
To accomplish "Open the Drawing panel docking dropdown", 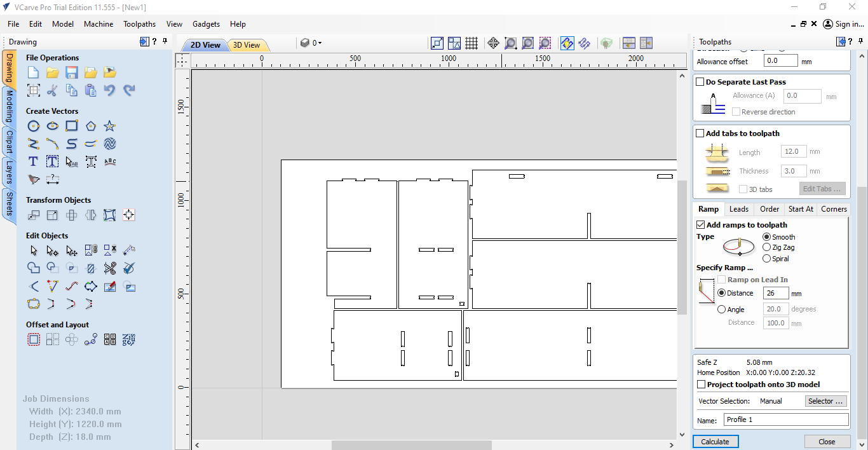I will coord(144,42).
